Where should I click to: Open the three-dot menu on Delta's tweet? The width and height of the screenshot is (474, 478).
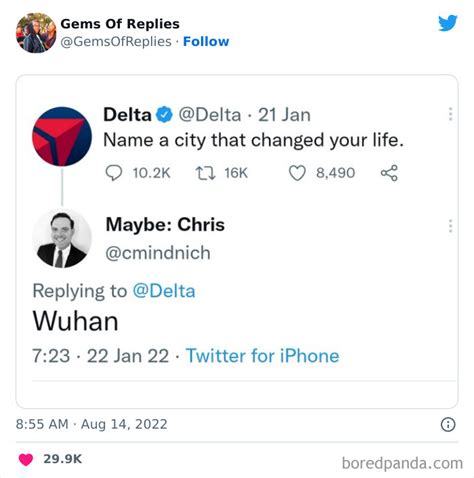coord(450,114)
